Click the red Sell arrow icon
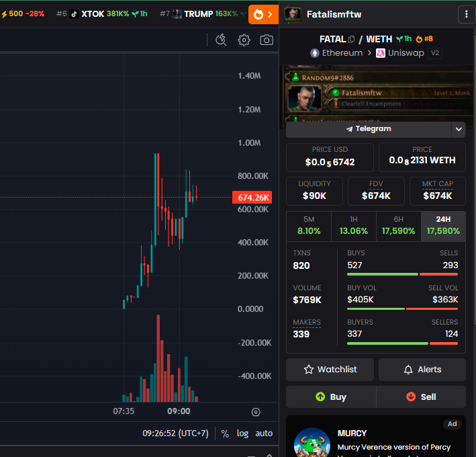The height and width of the screenshot is (457, 476). coord(411,397)
